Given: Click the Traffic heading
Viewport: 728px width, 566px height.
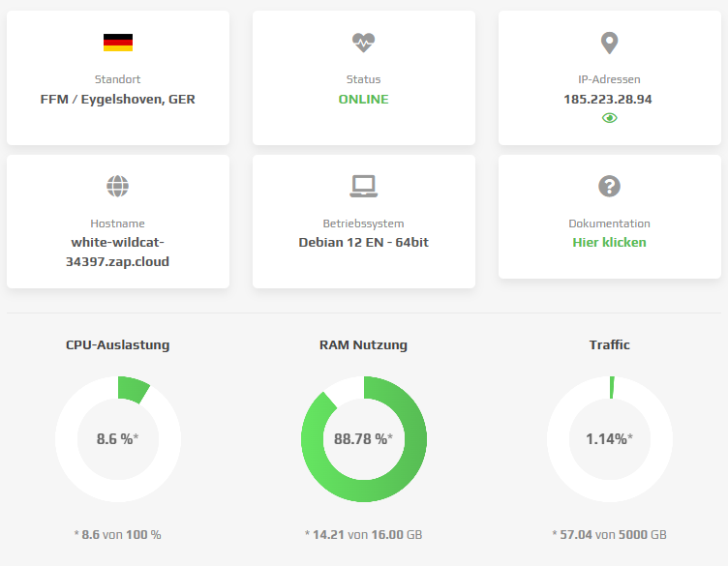Looking at the screenshot, I should [609, 344].
